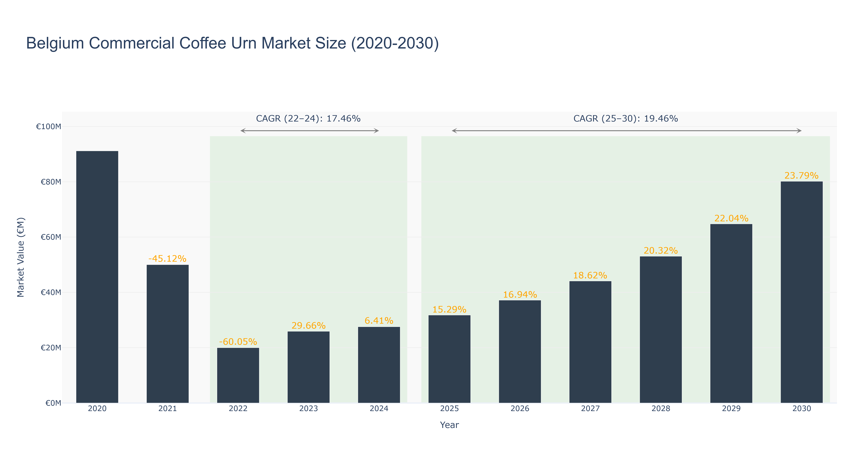868x465 pixels.
Task: Select the 2030 bar in the chart
Action: 801,292
